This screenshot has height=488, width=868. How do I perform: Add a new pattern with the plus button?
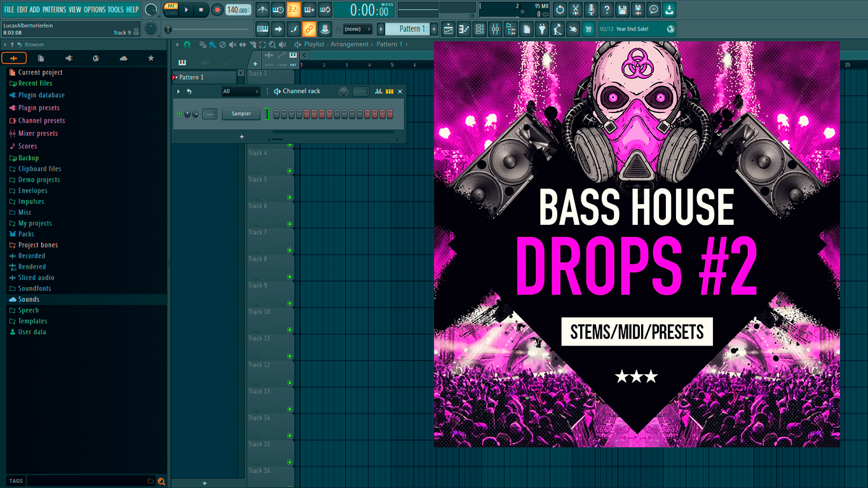point(434,29)
